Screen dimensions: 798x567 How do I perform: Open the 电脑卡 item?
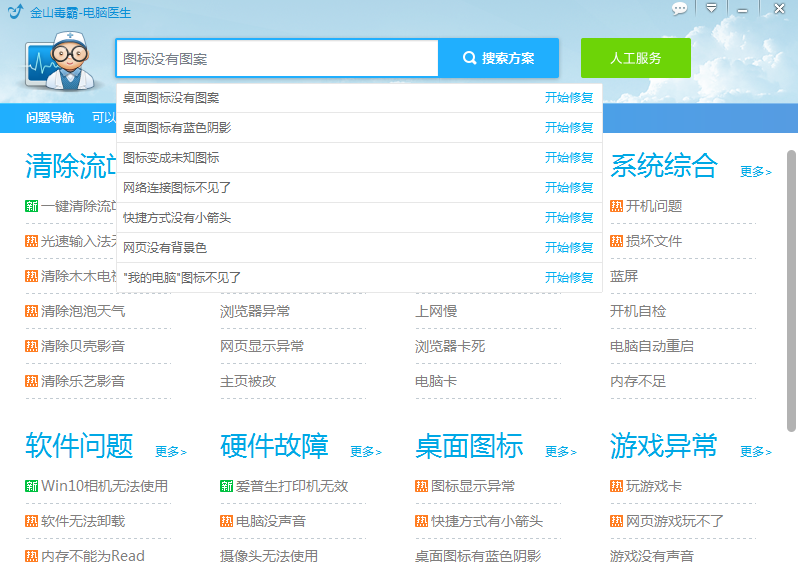pos(436,381)
